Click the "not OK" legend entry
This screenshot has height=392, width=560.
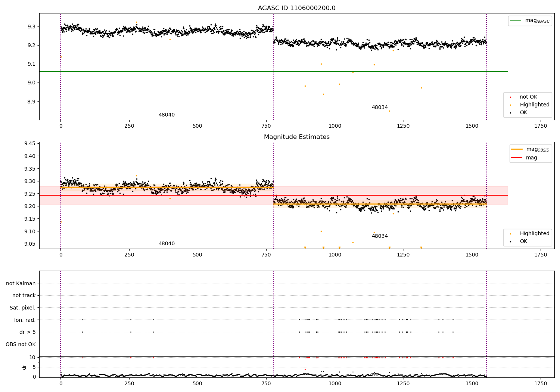pyautogui.click(x=528, y=97)
